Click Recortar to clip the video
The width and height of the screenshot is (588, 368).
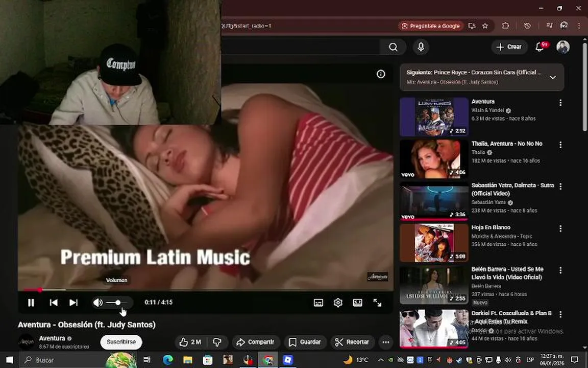(x=352, y=342)
